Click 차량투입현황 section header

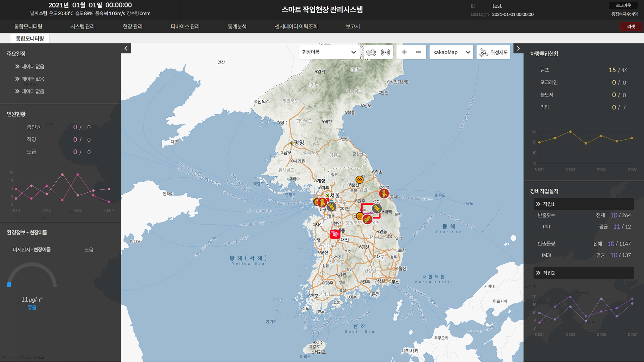[x=544, y=54]
